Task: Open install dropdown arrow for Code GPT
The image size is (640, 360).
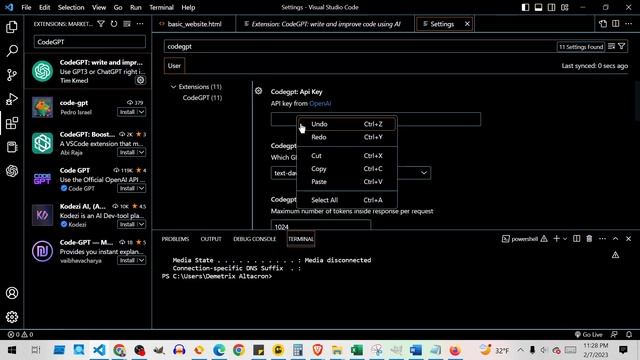Action: coord(141,188)
